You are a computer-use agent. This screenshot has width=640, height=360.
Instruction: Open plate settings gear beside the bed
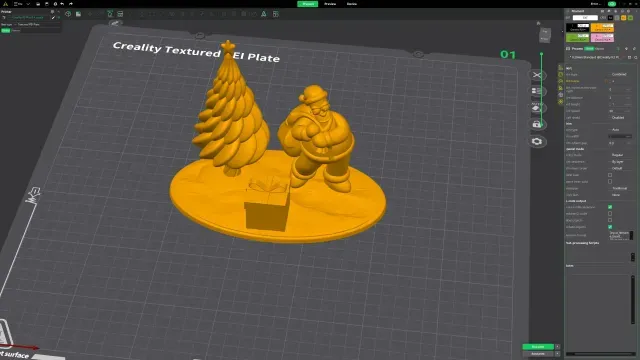(x=537, y=141)
